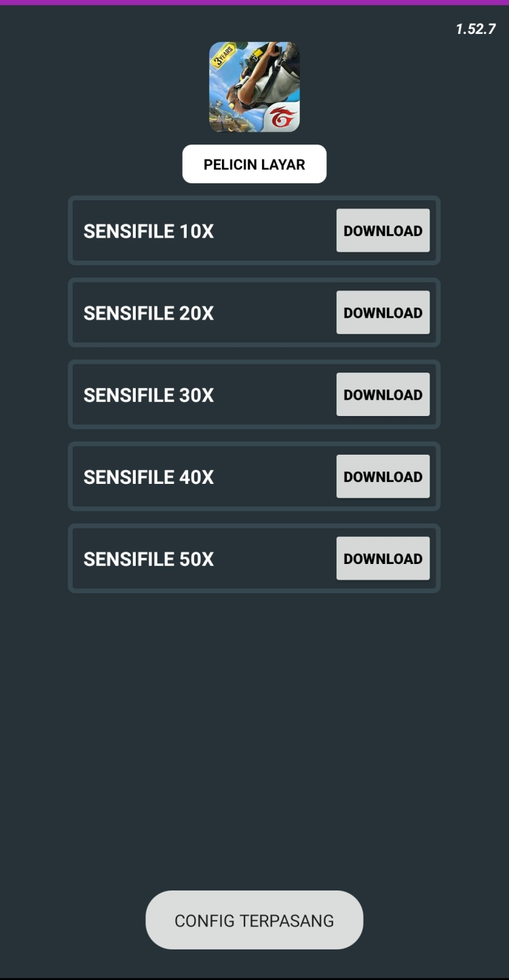Click DOWNLOAD next to SENSIFILE 30X
This screenshot has height=980, width=509.
(383, 395)
